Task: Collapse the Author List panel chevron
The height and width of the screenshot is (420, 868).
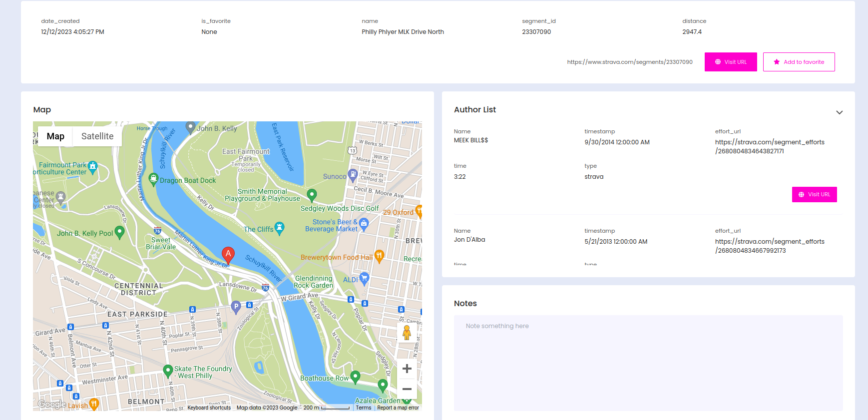Action: tap(840, 112)
